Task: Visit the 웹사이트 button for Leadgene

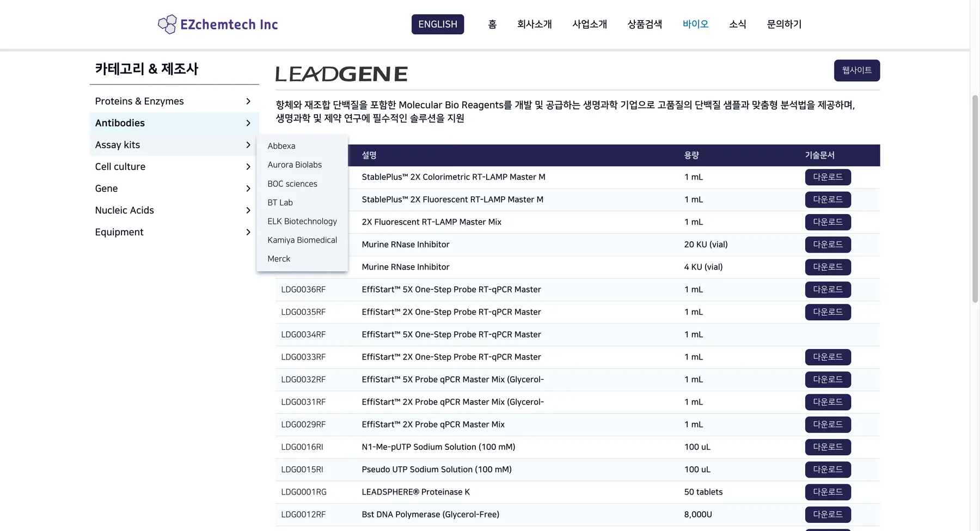Action: coord(857,70)
